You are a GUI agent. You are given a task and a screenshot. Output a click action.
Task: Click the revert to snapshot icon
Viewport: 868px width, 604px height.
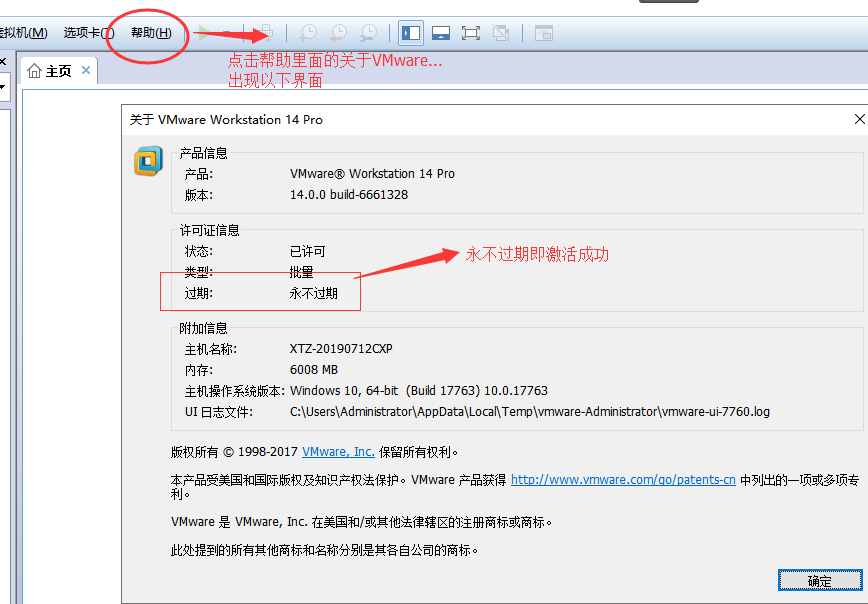tap(338, 33)
